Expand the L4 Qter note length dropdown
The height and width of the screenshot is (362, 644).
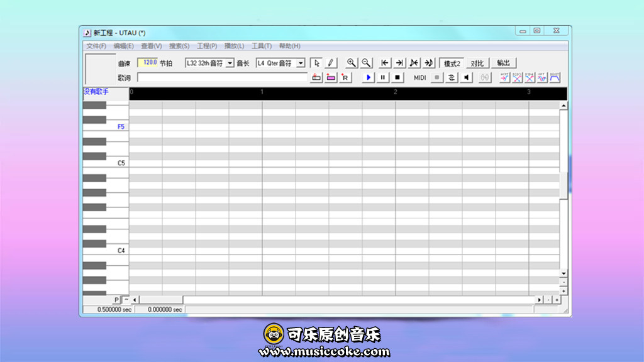coord(301,63)
